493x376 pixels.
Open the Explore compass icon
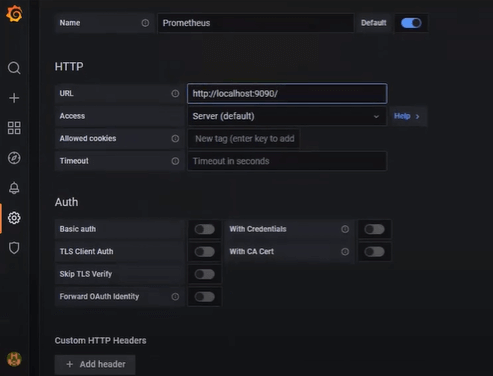14,158
